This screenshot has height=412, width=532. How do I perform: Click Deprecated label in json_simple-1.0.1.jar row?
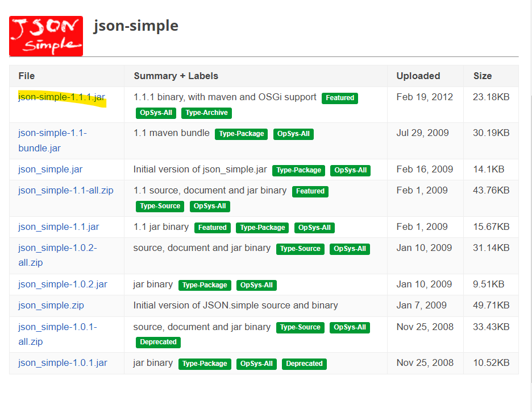[x=304, y=364]
